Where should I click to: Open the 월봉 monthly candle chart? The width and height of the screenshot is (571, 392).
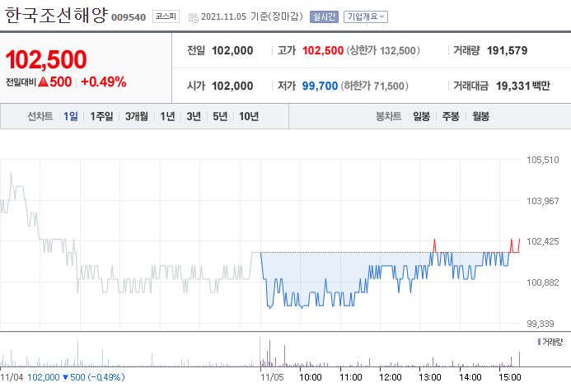[x=480, y=116]
